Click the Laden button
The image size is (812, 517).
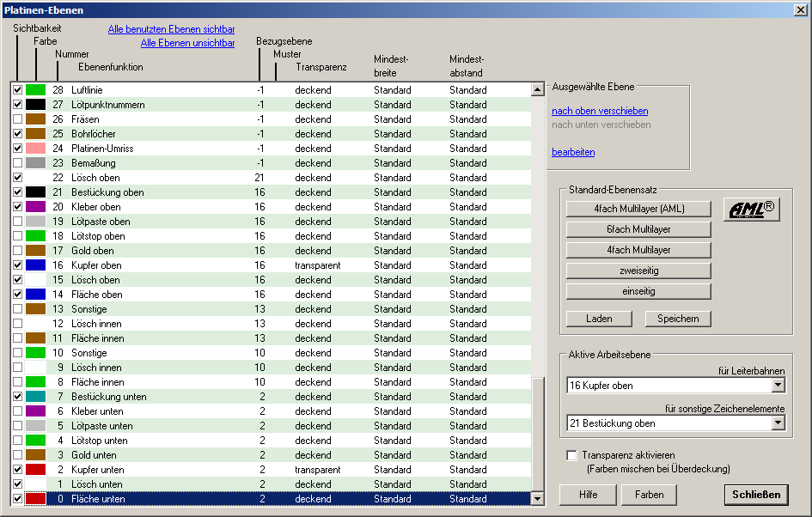coord(599,319)
